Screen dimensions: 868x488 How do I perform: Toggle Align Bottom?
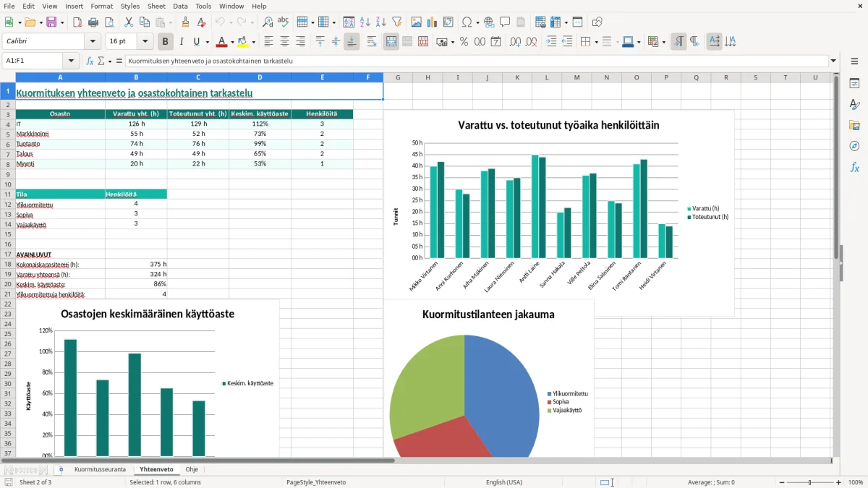(352, 42)
